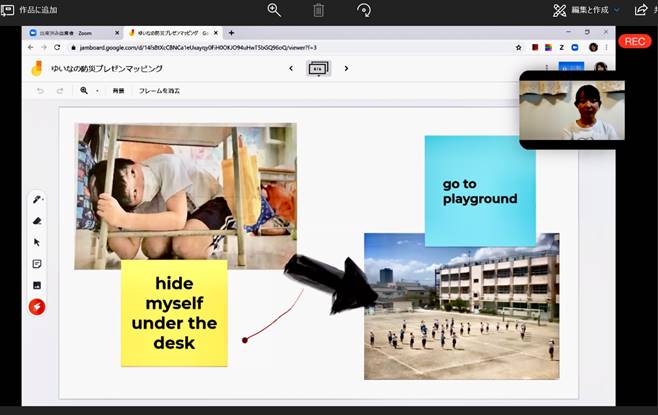Image resolution: width=658 pixels, height=415 pixels.
Task: Open a new browser tab
Action: pos(232,33)
